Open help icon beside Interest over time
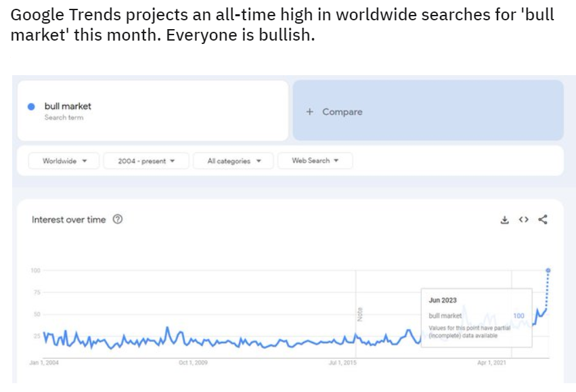 coord(118,219)
